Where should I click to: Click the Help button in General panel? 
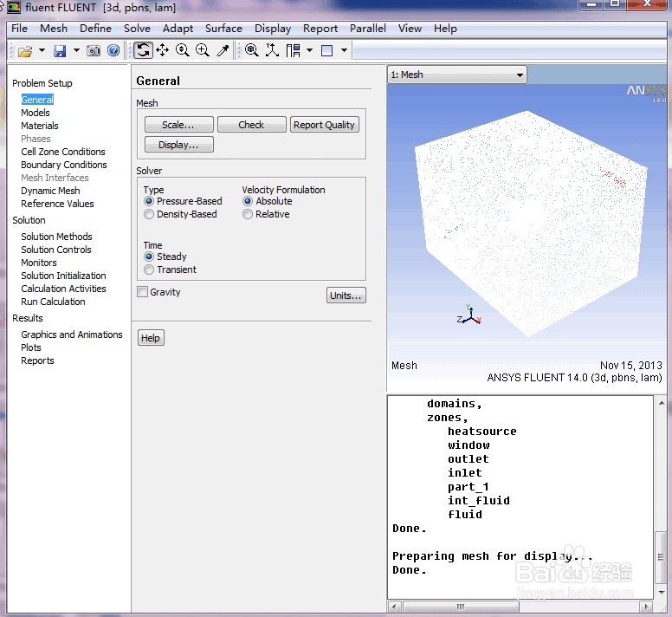151,338
